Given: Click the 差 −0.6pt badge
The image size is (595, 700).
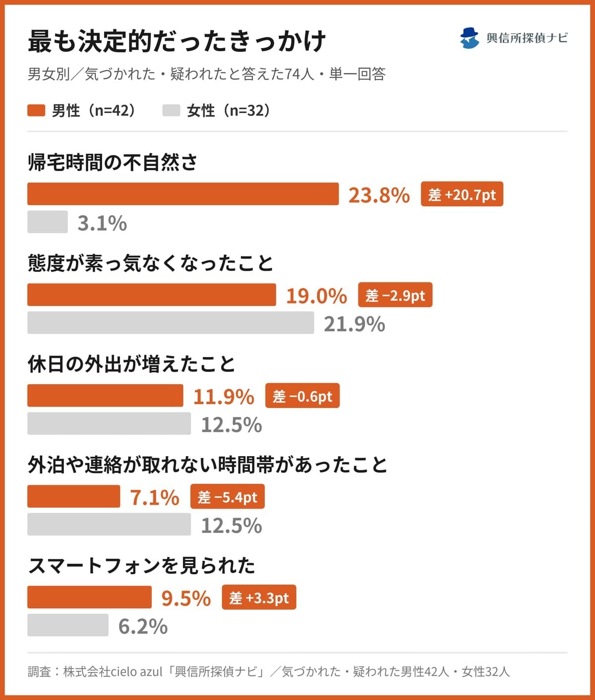Looking at the screenshot, I should pos(302,396).
